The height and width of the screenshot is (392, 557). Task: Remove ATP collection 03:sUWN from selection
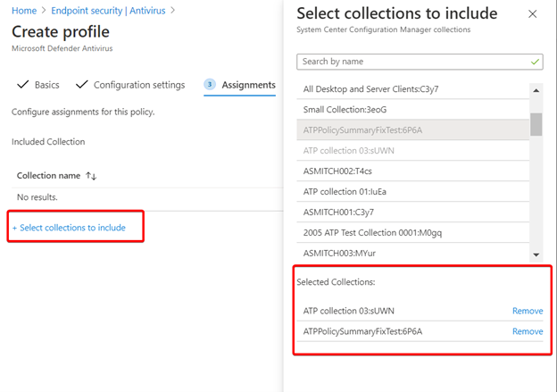pos(527,311)
